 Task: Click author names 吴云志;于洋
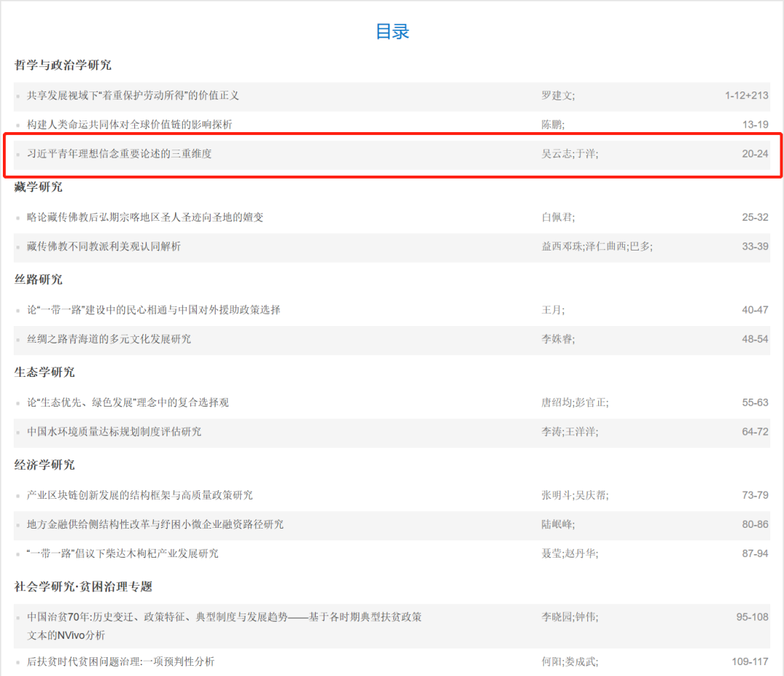pyautogui.click(x=570, y=153)
